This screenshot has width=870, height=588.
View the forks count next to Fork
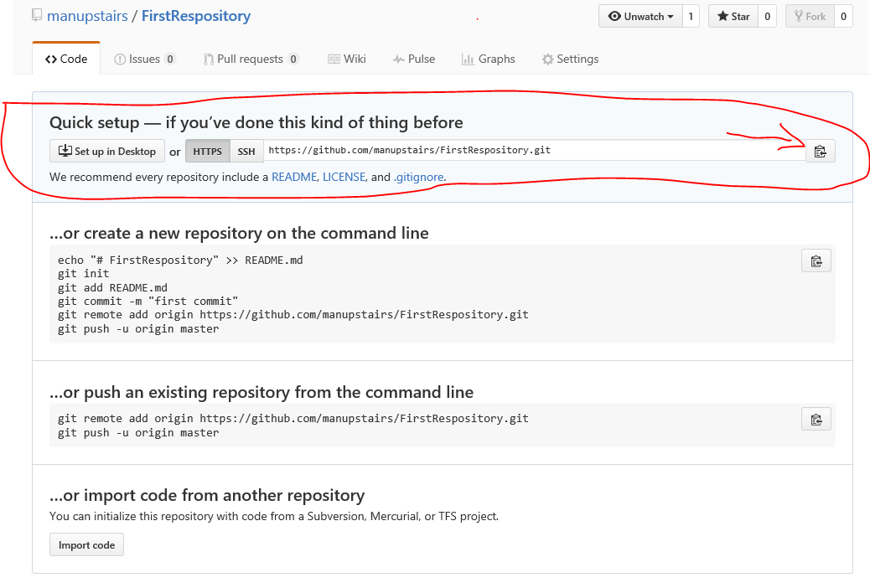click(843, 16)
